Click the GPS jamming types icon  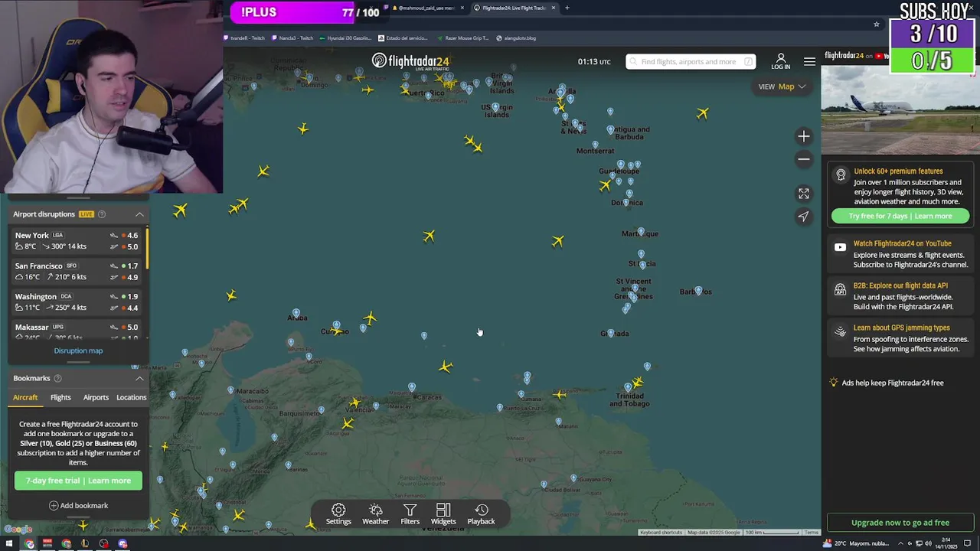point(841,332)
